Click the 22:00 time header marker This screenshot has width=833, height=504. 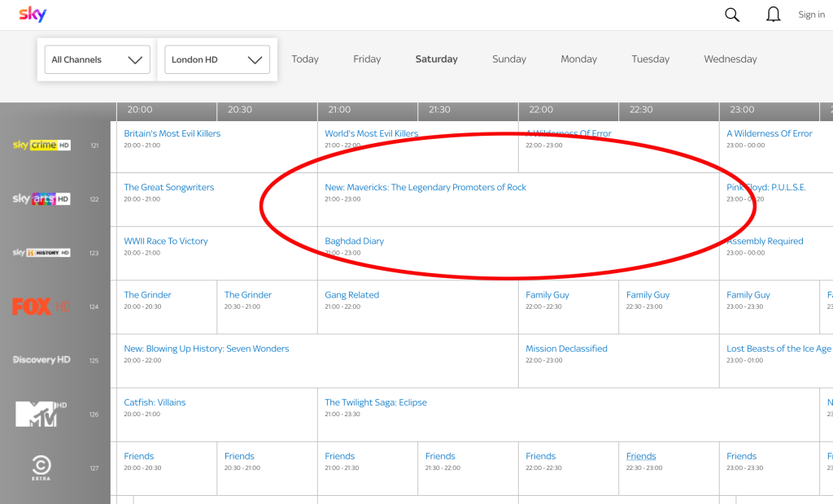541,110
